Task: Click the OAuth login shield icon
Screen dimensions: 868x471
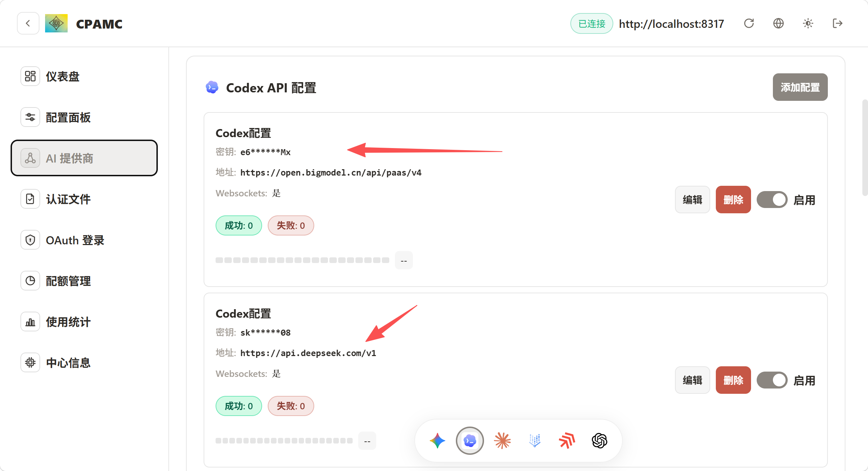Action: [x=30, y=240]
